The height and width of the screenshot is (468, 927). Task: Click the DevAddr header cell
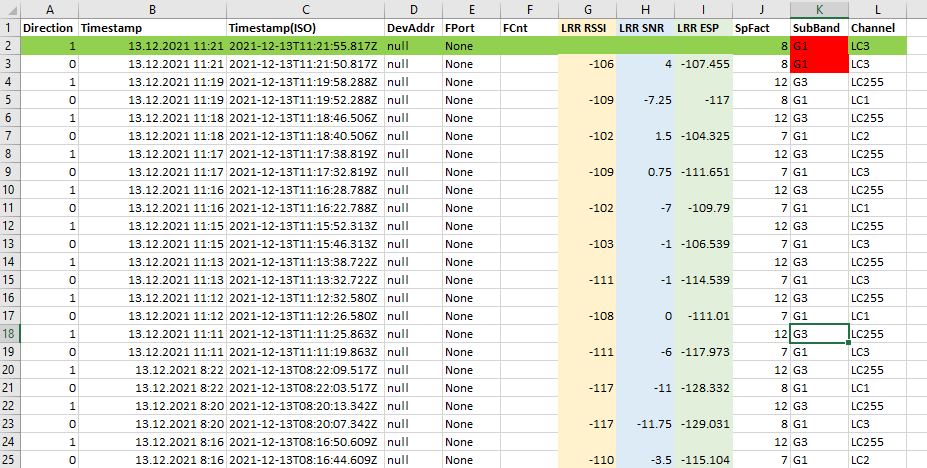point(413,28)
